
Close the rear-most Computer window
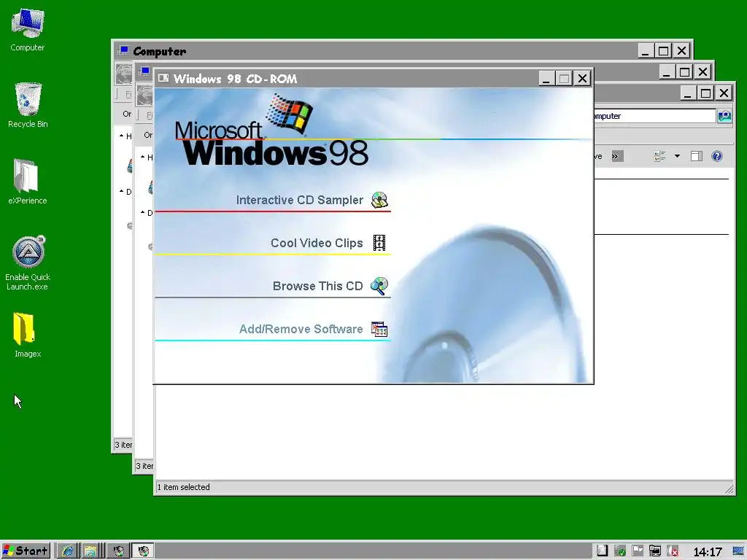point(682,50)
